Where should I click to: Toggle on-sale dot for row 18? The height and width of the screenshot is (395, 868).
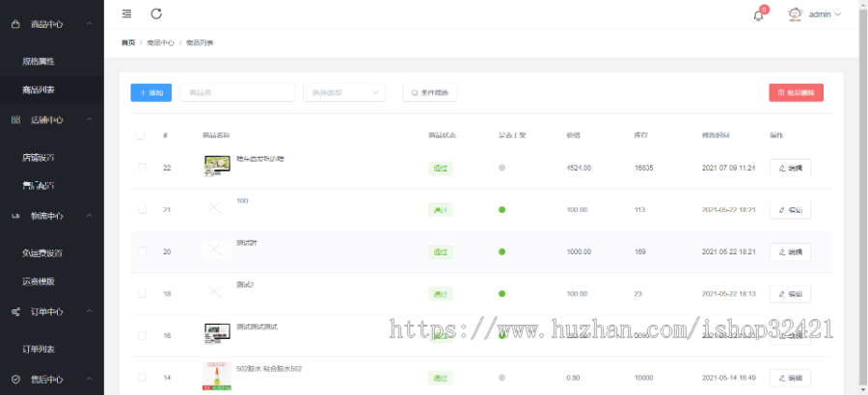click(502, 294)
